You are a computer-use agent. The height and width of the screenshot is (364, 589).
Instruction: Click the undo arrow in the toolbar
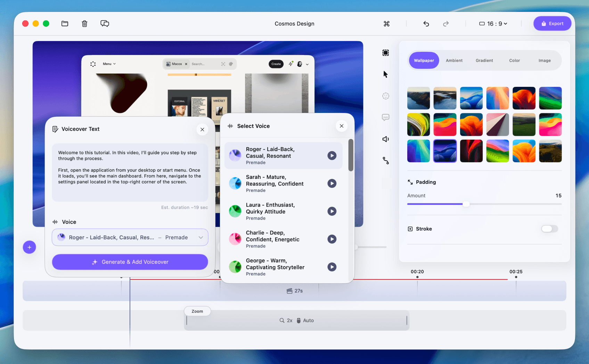pyautogui.click(x=426, y=23)
